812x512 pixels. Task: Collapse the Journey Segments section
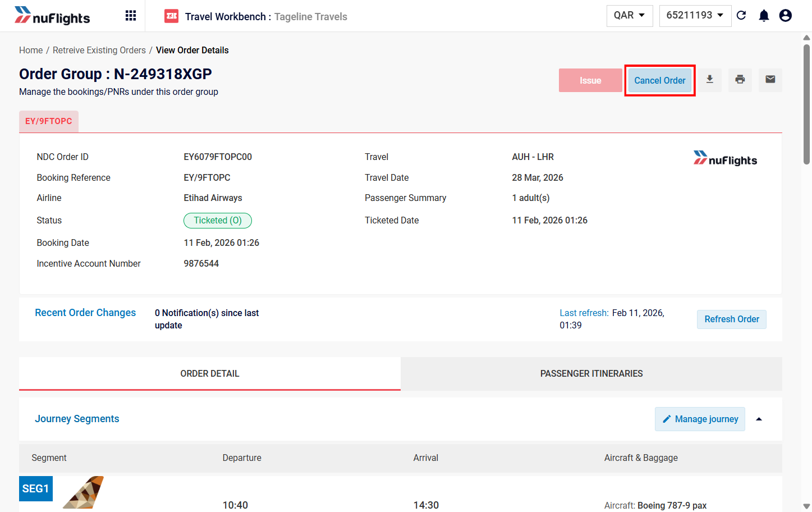759,419
